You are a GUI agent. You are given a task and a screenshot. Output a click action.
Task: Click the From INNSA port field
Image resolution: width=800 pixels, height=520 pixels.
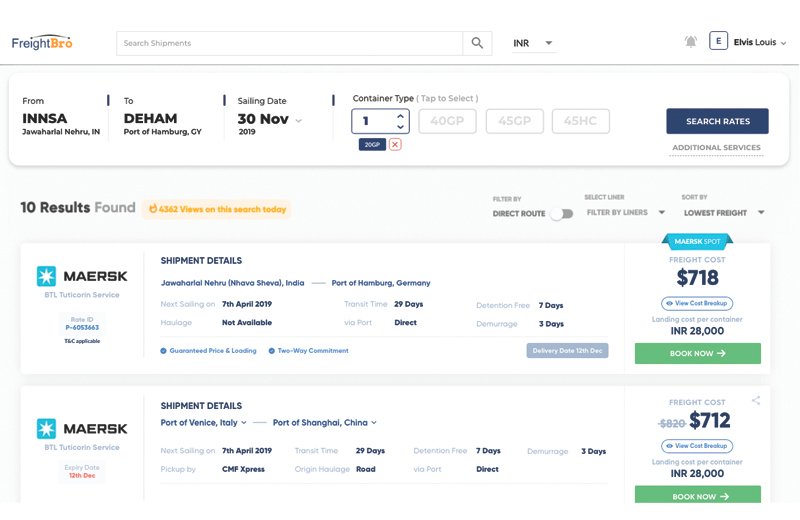[x=61, y=116]
